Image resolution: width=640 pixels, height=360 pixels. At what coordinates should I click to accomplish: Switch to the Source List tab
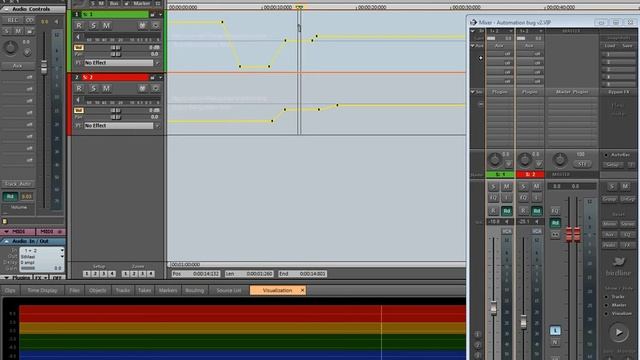229,291
